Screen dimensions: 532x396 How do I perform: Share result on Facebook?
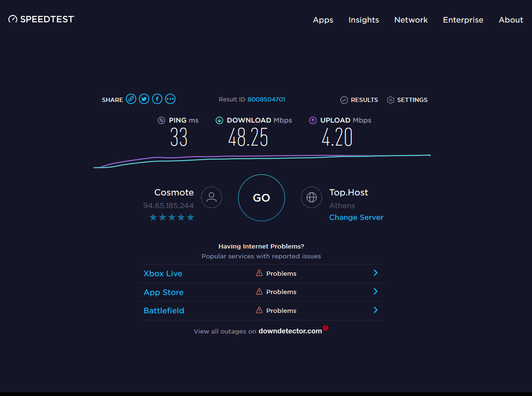(157, 99)
